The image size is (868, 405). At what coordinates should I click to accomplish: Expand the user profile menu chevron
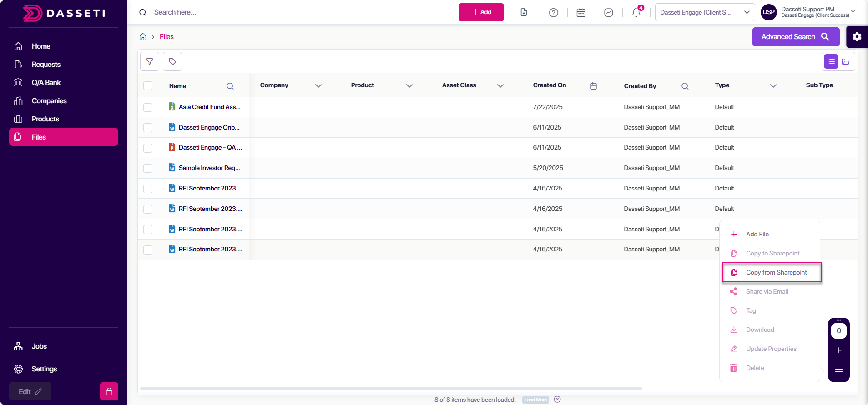pos(853,11)
